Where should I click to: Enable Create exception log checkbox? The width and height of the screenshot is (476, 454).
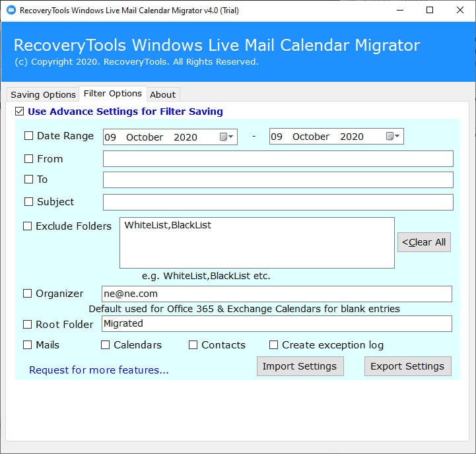(x=273, y=344)
